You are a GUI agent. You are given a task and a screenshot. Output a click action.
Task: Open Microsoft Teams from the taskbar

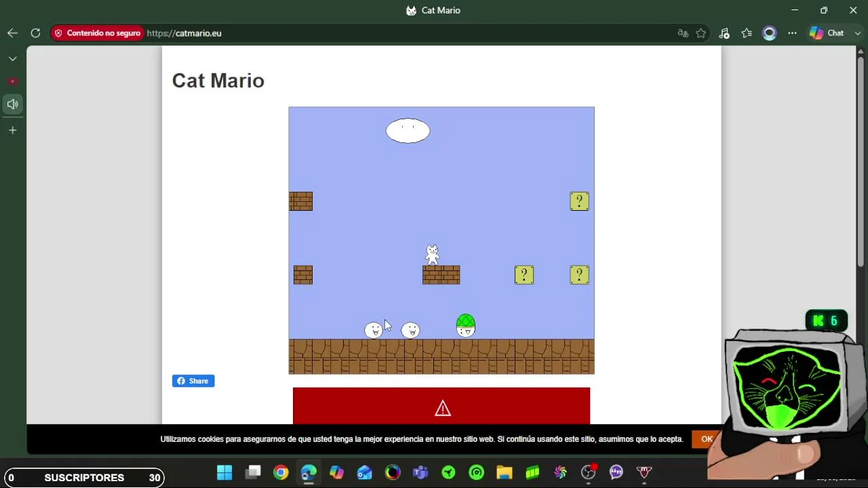pyautogui.click(x=420, y=472)
